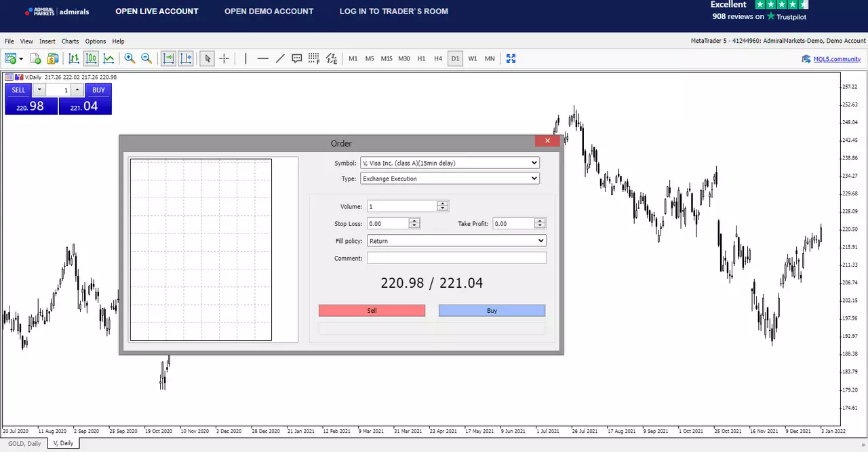Screen dimensions: 868x452
Task: Switch chart to bar chart style
Action: pyautogui.click(x=74, y=58)
